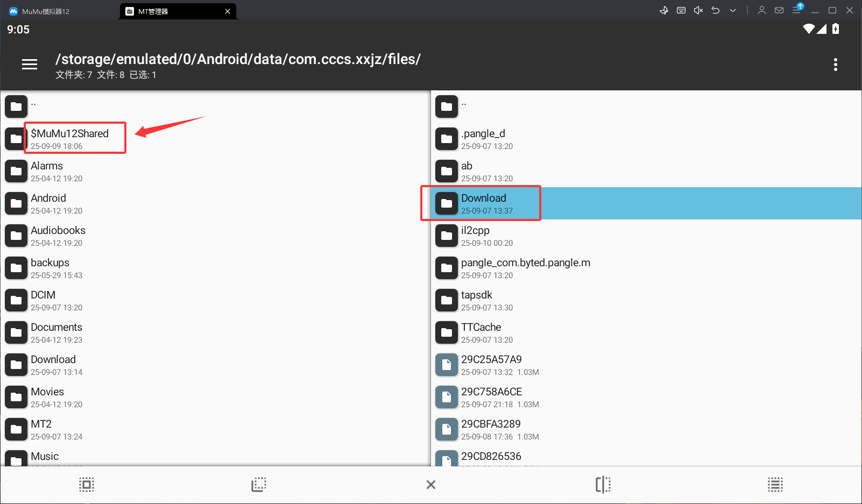Click the TTCache folder icon
The image size is (862, 504).
click(x=447, y=332)
